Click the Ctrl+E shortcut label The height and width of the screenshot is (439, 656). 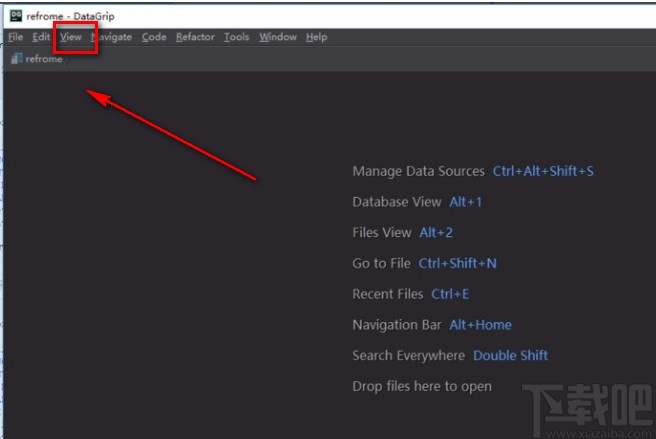(450, 294)
